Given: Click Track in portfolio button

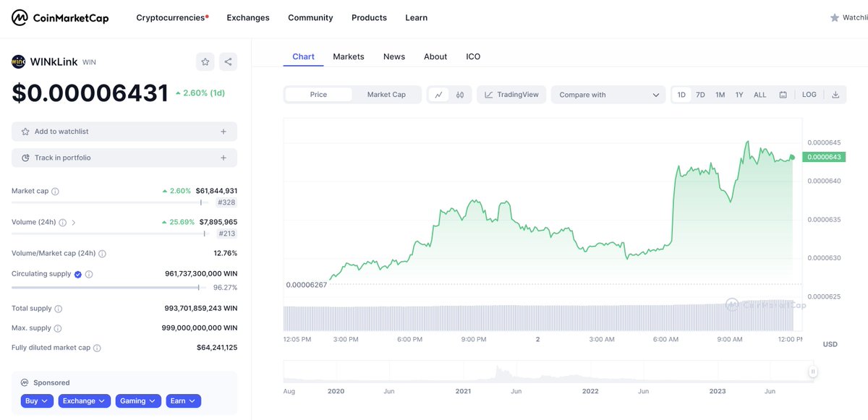Looking at the screenshot, I should click(124, 158).
